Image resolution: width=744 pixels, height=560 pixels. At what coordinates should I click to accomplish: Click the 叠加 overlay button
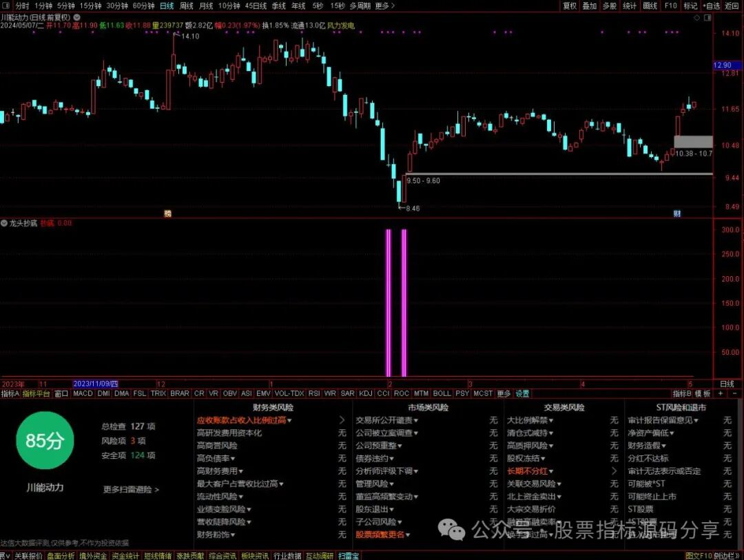click(589, 6)
